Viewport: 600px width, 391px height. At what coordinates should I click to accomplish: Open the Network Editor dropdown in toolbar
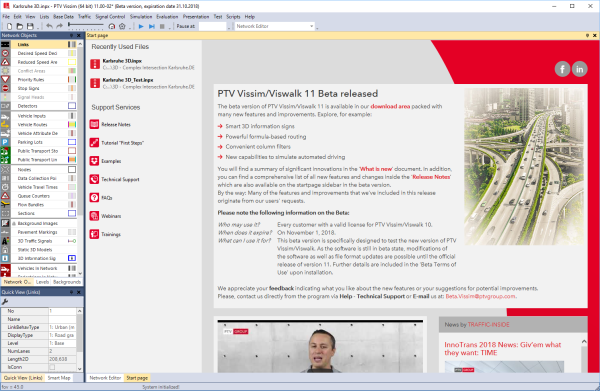point(274,26)
